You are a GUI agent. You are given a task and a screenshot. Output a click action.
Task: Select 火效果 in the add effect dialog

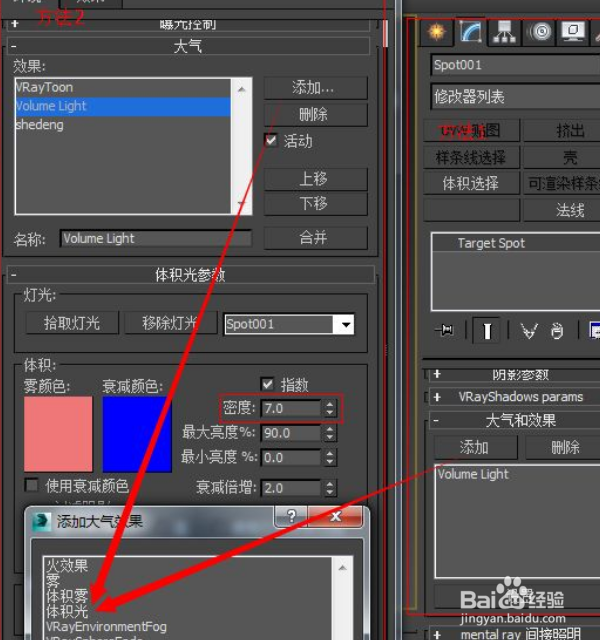tap(67, 566)
